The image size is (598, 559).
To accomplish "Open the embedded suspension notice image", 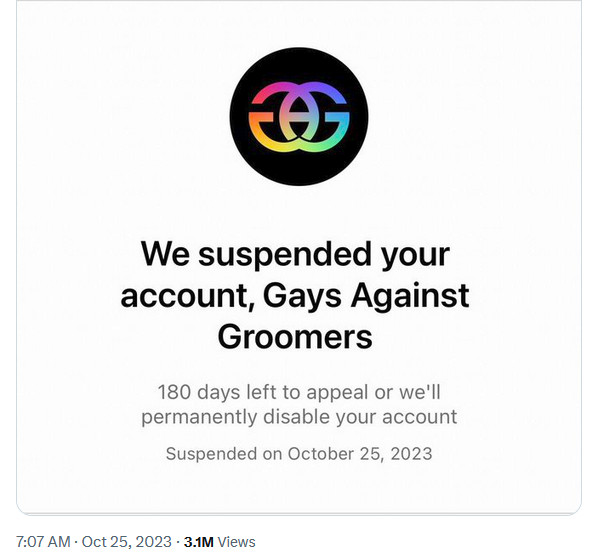I will coord(299,257).
